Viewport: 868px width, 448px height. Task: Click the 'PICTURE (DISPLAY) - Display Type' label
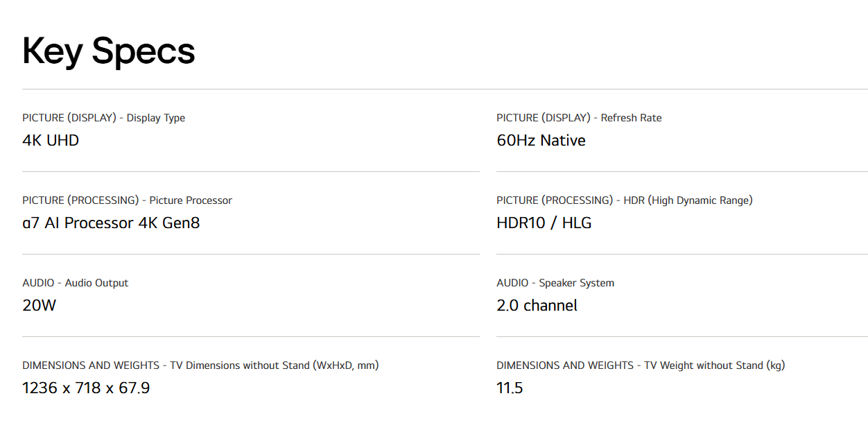click(x=104, y=118)
